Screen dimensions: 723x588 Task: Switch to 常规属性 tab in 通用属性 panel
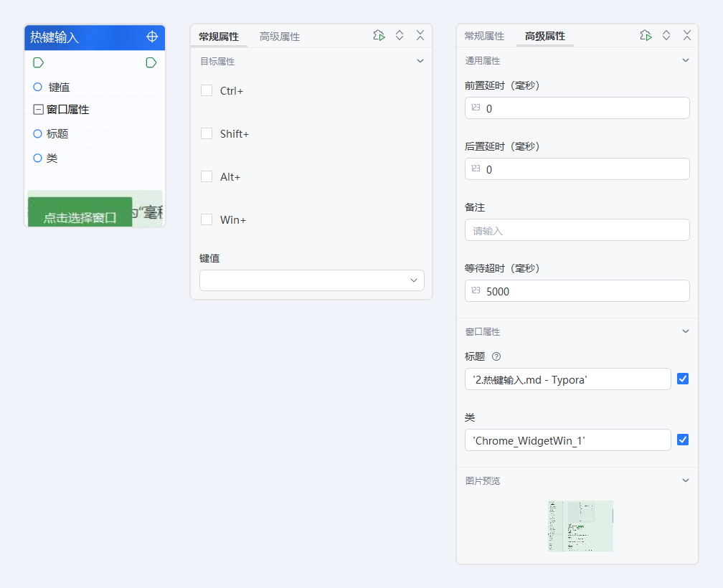pyautogui.click(x=484, y=36)
